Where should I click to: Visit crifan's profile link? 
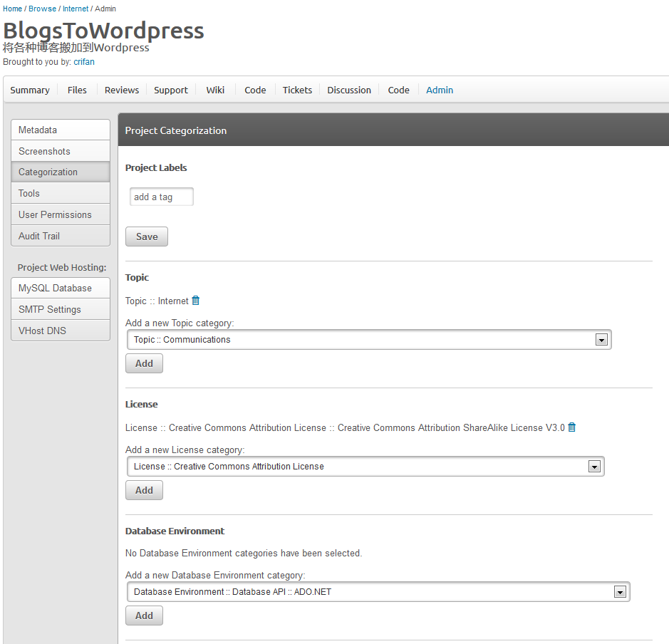click(x=84, y=62)
